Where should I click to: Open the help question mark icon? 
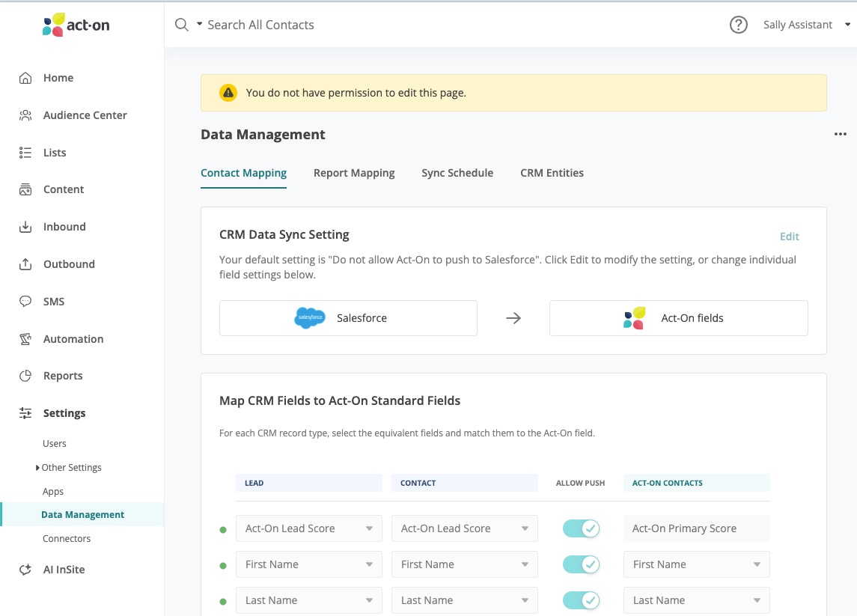[739, 25]
